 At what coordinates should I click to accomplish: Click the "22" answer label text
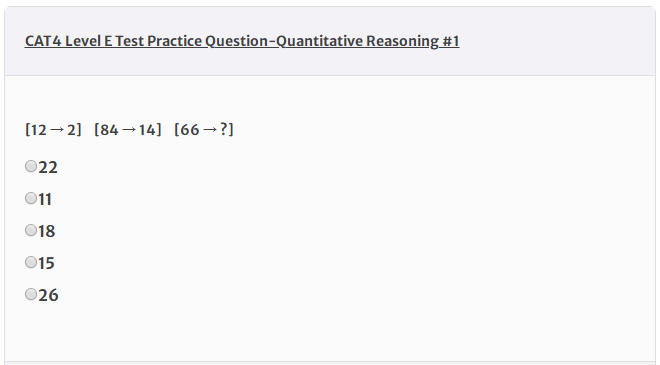48,168
